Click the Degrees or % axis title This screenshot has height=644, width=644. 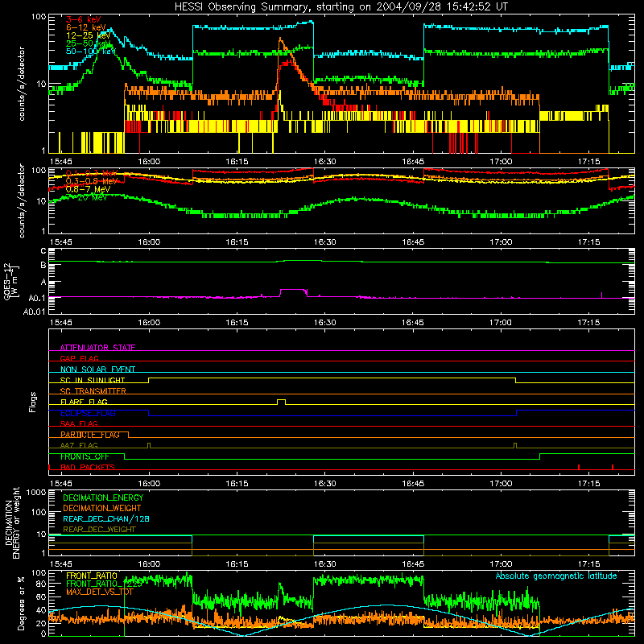(x=21, y=604)
